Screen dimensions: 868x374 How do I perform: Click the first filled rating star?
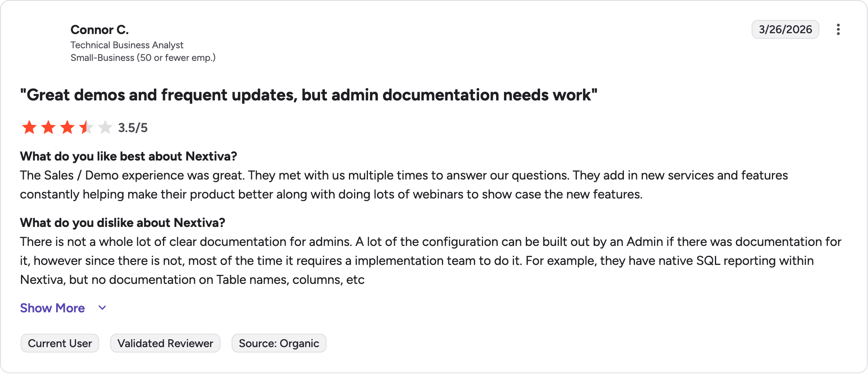(x=29, y=127)
